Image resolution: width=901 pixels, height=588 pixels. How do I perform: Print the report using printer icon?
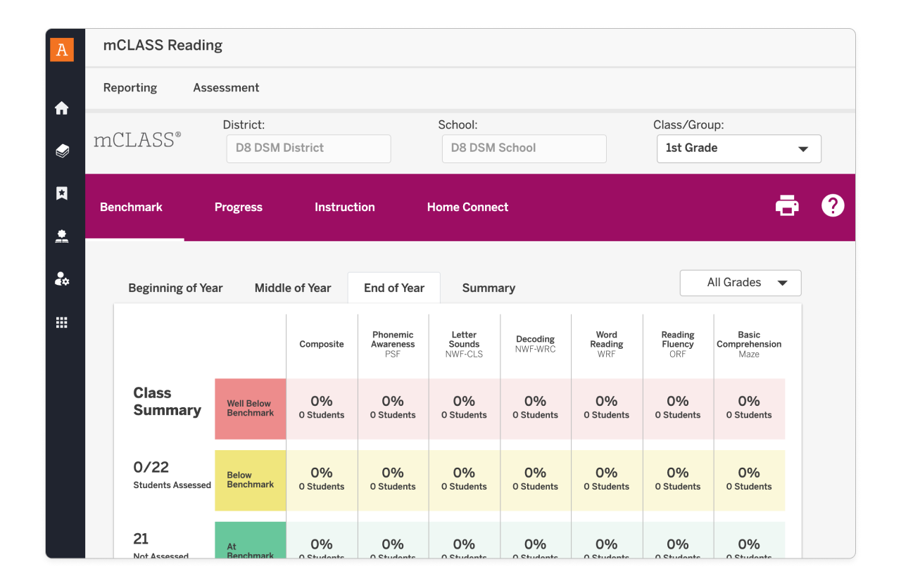click(x=787, y=206)
